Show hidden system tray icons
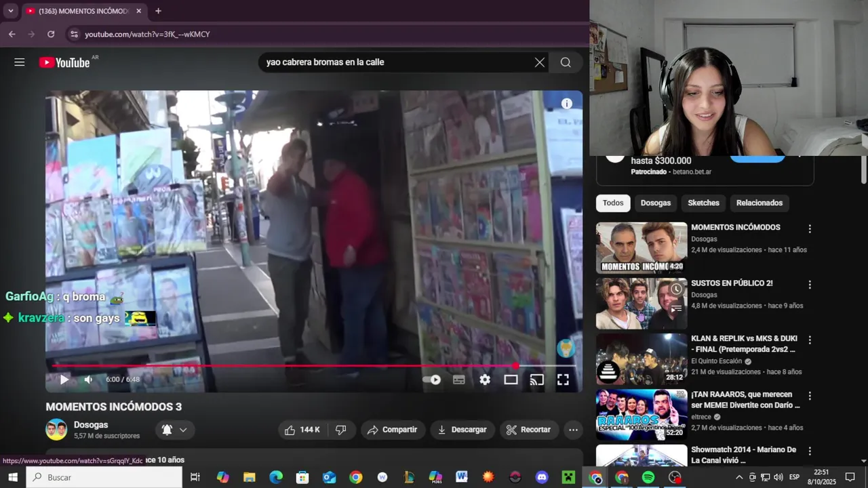 point(739,477)
